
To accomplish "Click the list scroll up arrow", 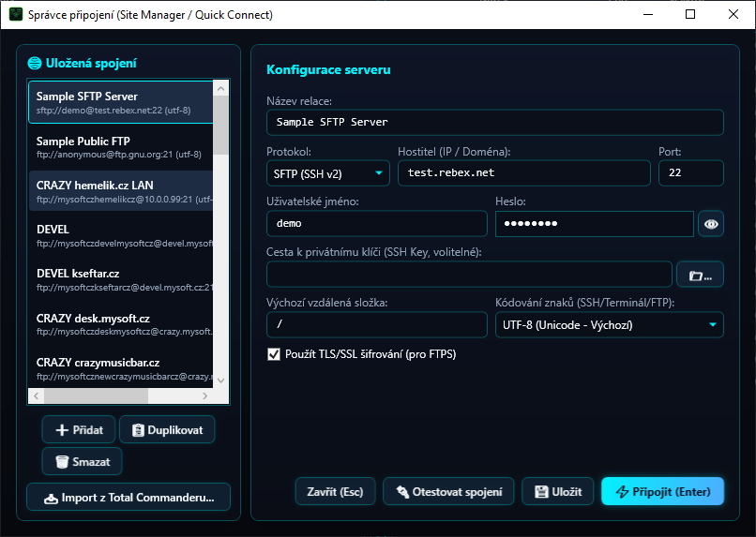I will [x=220, y=89].
